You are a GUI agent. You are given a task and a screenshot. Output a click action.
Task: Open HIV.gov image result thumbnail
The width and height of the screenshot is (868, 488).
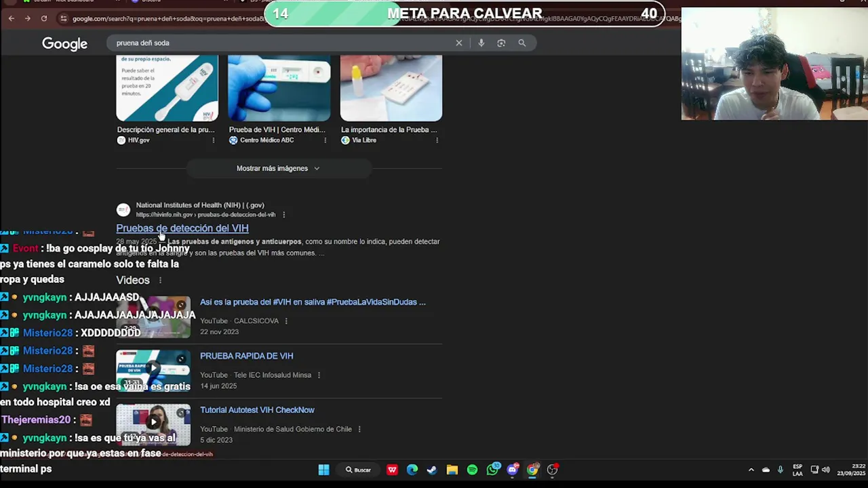167,88
